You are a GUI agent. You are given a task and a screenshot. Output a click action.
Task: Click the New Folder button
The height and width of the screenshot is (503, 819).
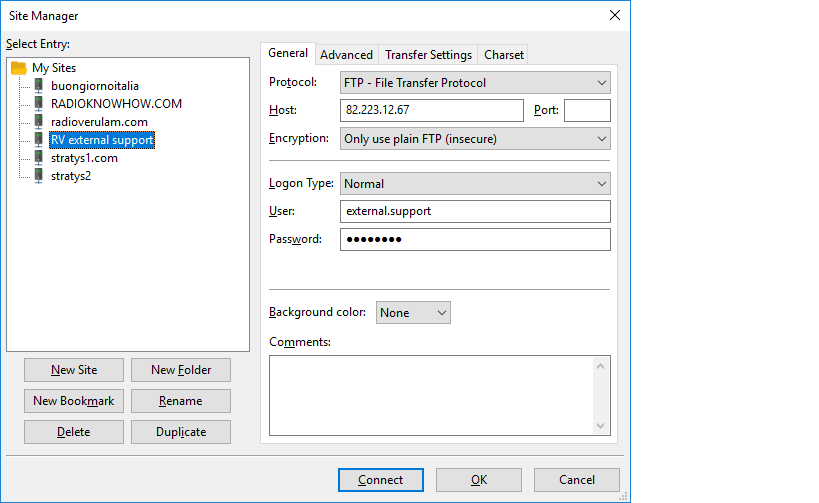(181, 370)
